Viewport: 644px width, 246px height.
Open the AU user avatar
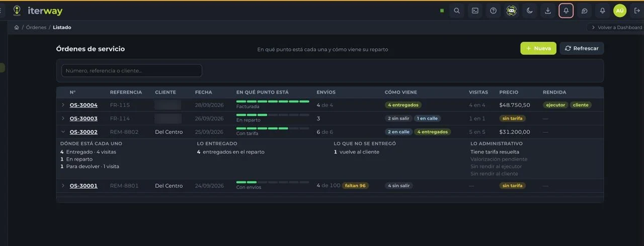(x=620, y=11)
